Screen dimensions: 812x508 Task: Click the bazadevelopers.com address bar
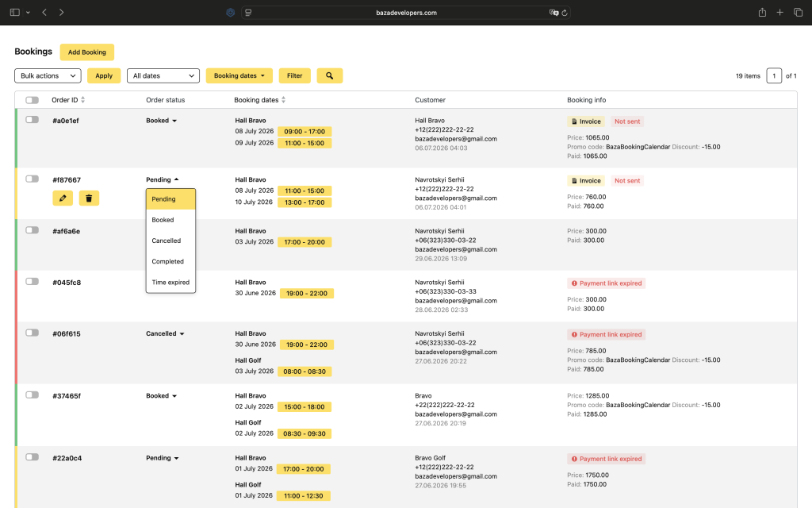coord(406,13)
